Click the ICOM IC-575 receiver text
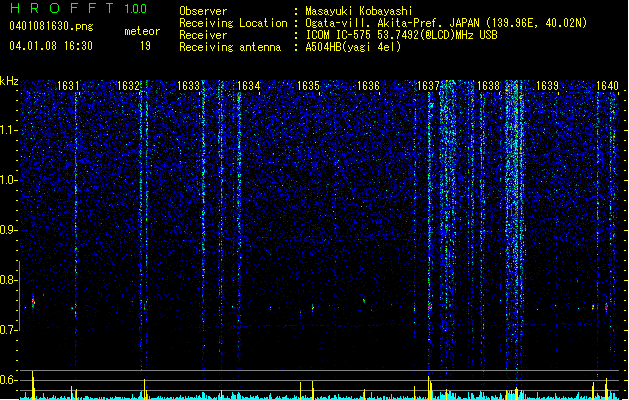This screenshot has height=400, width=629. click(x=401, y=35)
